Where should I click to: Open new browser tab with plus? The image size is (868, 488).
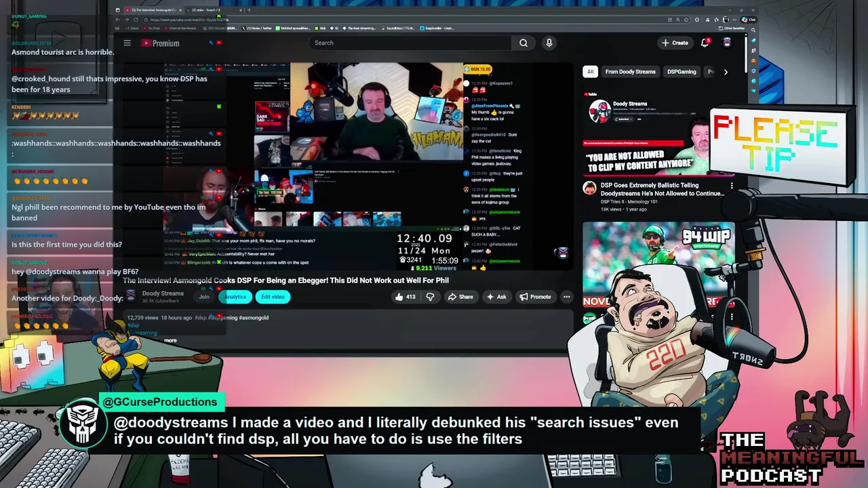(249, 10)
